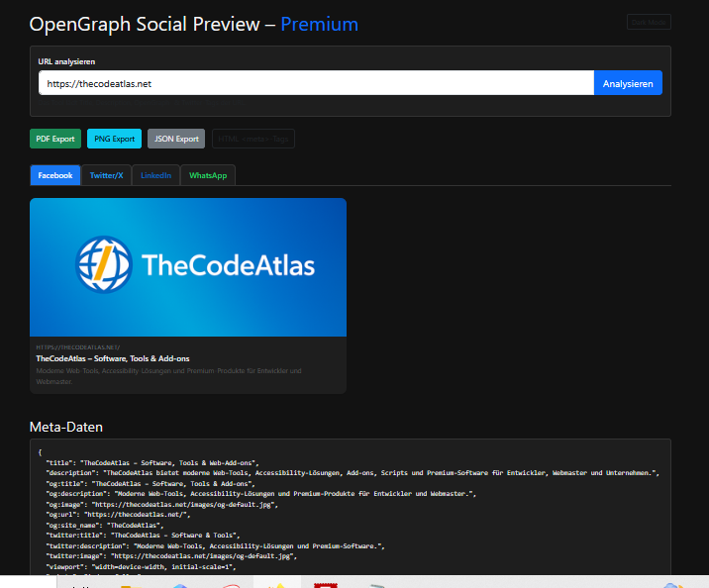Switch to the Twitter/X tab
The image size is (709, 588).
click(x=106, y=175)
